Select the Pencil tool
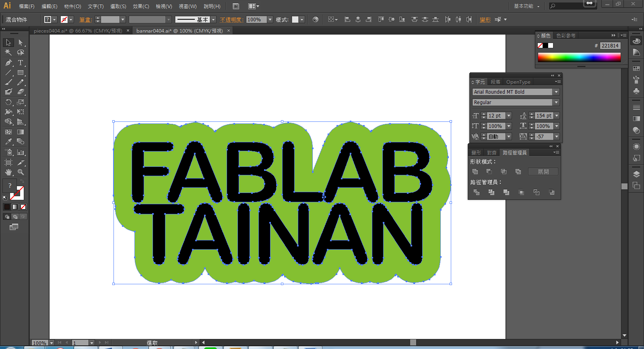 point(21,82)
